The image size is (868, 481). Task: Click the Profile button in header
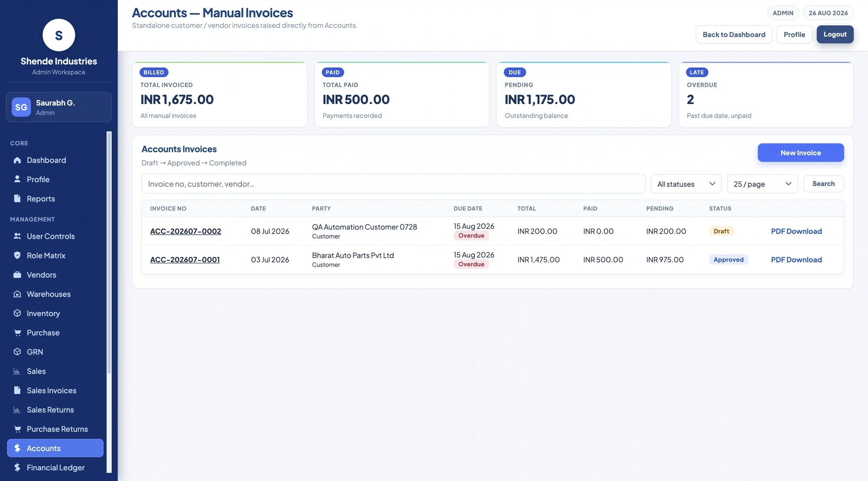(794, 34)
